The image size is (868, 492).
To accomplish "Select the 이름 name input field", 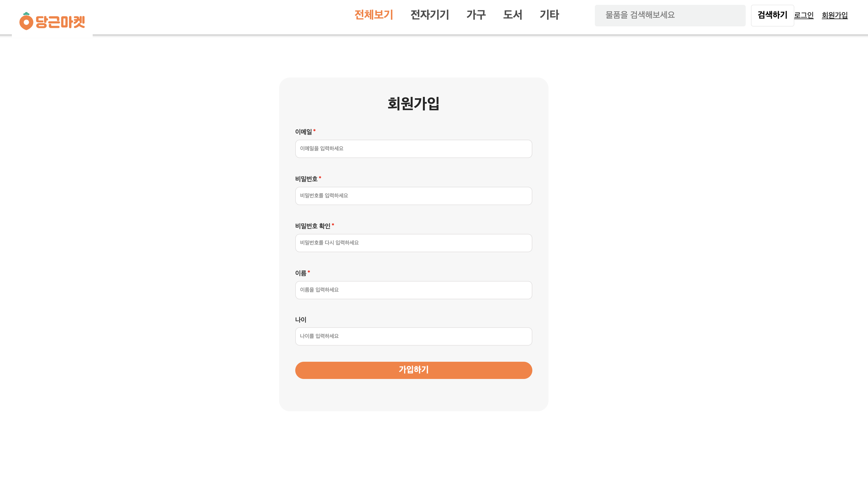I will (414, 290).
